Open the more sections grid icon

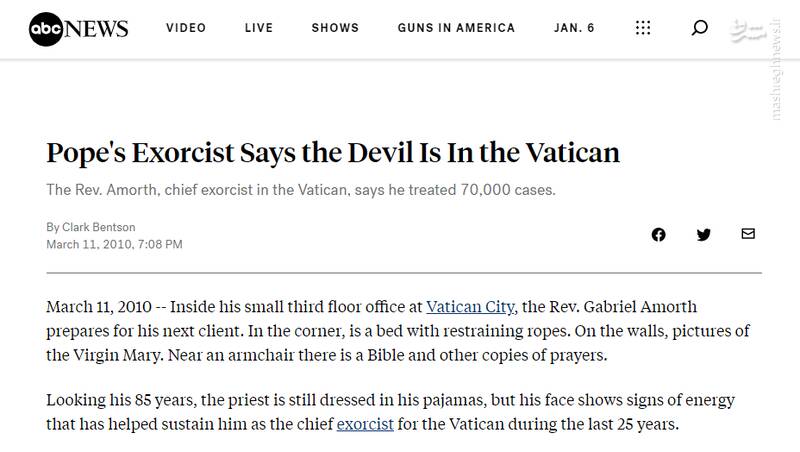[x=643, y=28]
